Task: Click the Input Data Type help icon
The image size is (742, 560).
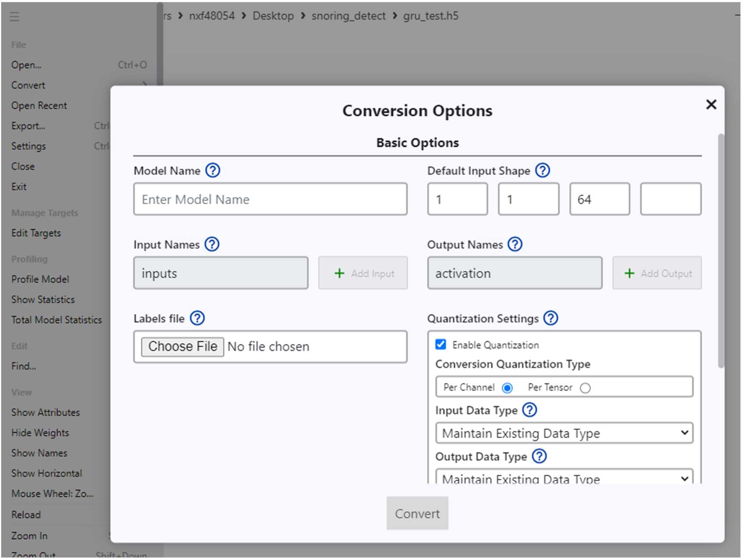Action: point(529,410)
